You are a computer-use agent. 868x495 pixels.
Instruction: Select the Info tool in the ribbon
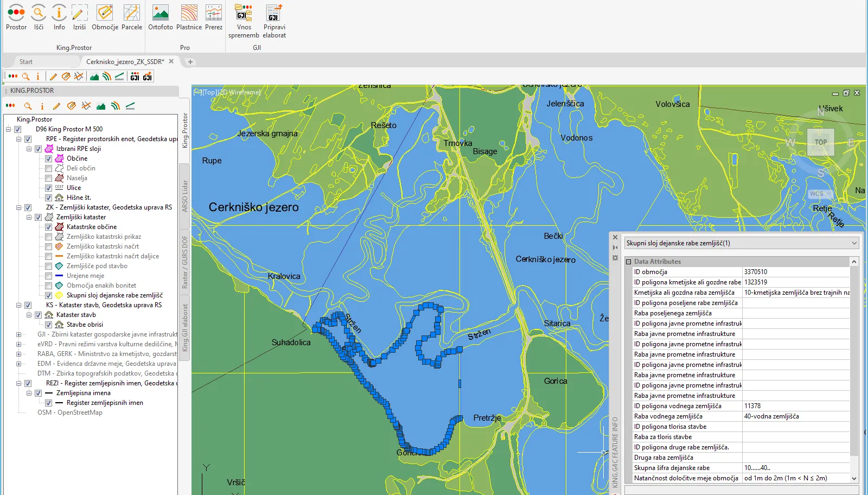coord(59,13)
